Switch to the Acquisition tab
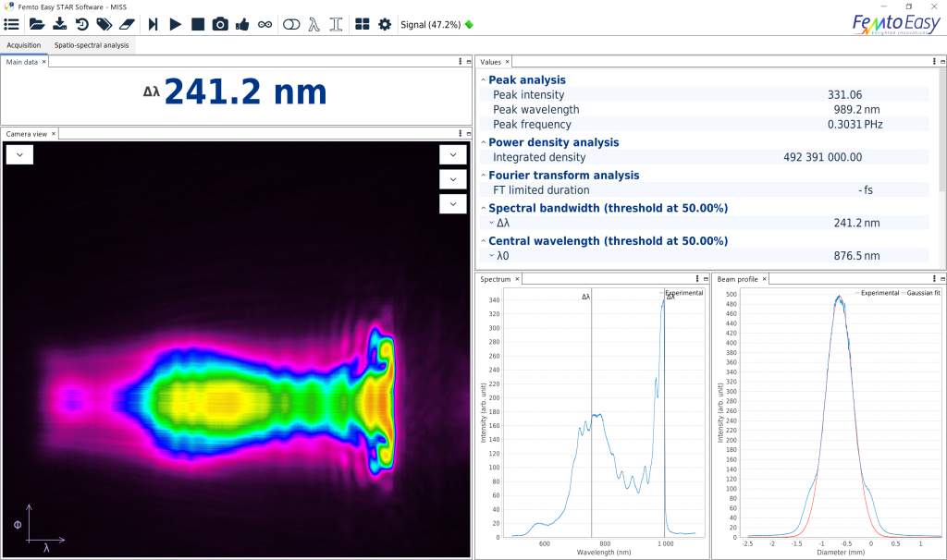This screenshot has height=560, width=947. tap(24, 44)
